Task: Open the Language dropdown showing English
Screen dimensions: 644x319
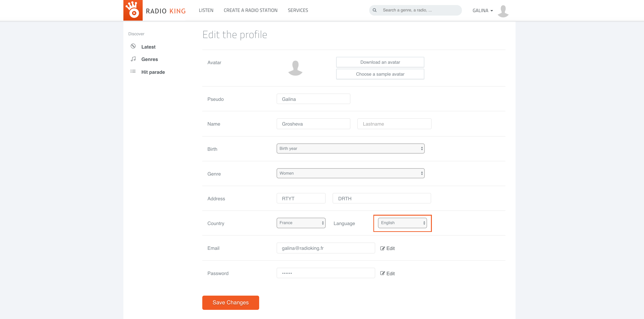Action: (x=402, y=223)
